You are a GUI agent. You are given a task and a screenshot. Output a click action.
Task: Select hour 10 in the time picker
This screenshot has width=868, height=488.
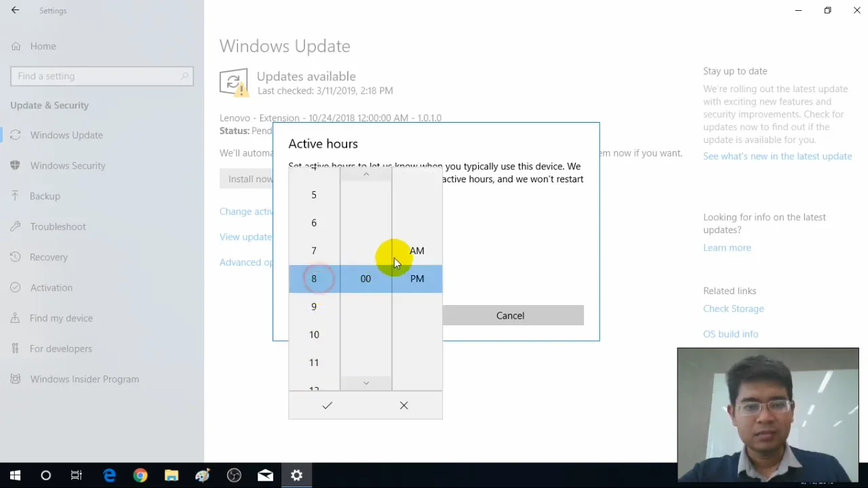(314, 334)
